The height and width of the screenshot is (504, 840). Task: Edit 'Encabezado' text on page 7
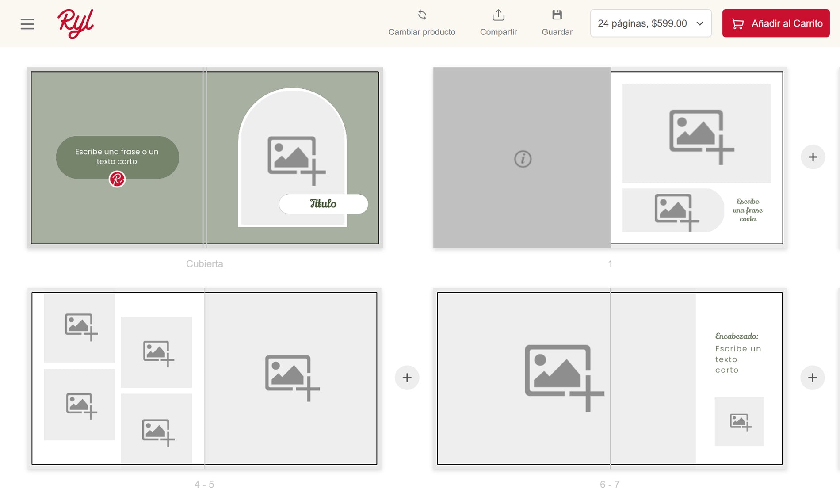point(737,336)
